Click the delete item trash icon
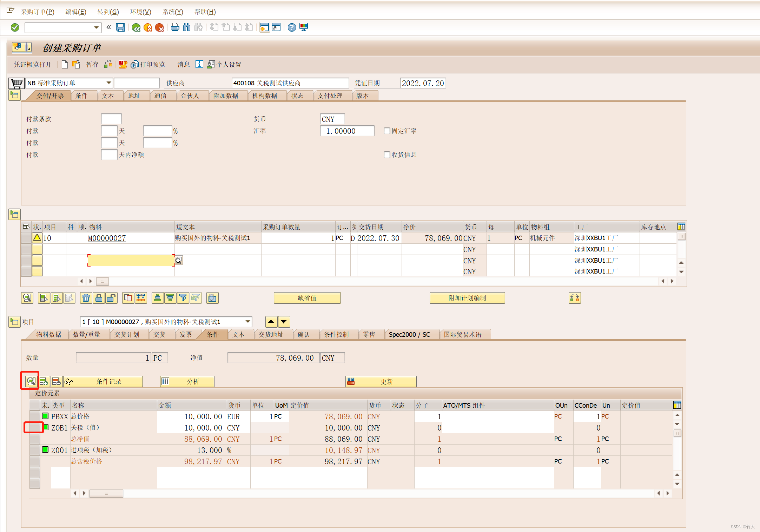760x532 pixels. (x=86, y=298)
